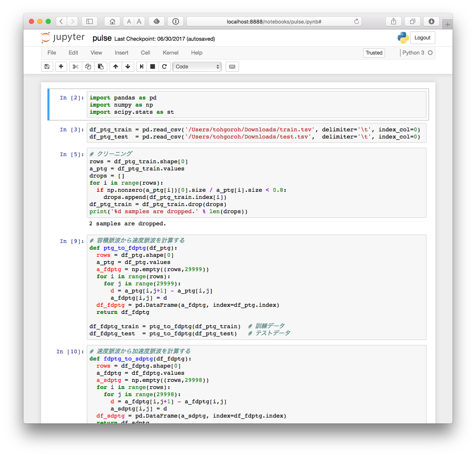
Task: Click the Safari address bar
Action: coord(273,21)
